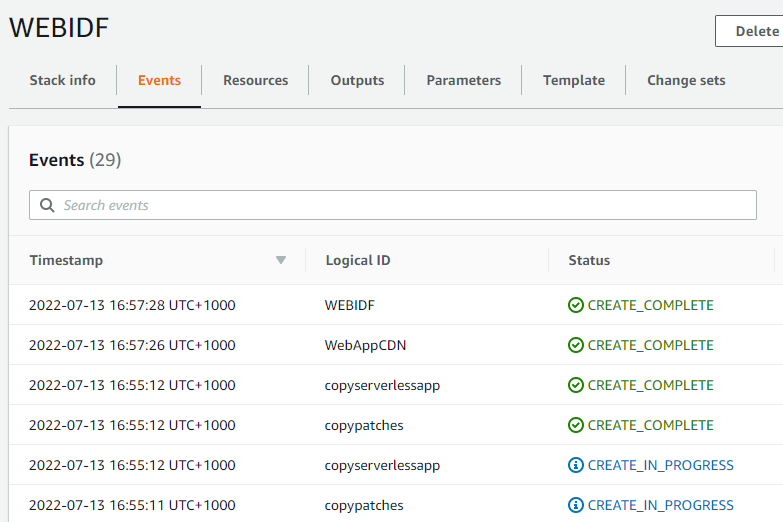Click the Status column header

pos(589,260)
